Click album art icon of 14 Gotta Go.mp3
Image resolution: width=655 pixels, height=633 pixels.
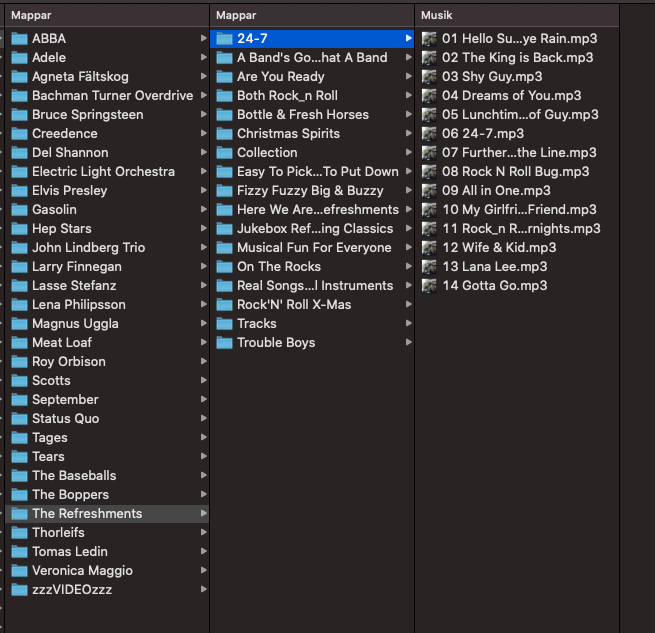click(429, 286)
